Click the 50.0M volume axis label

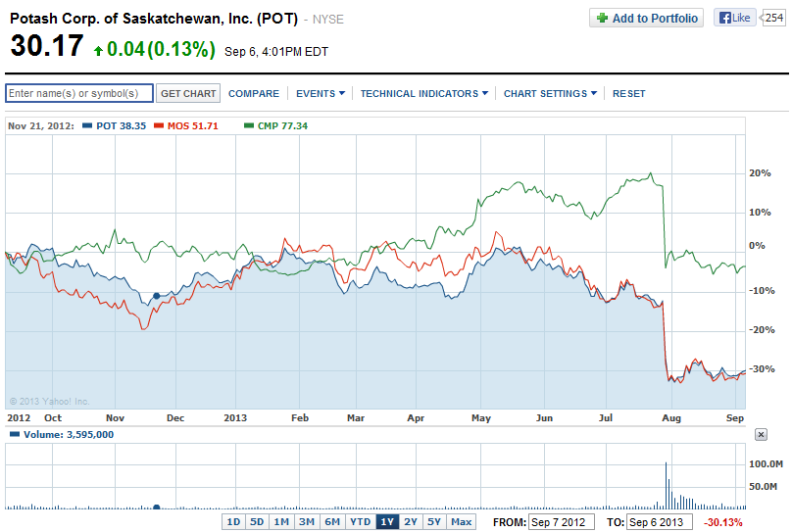coord(763,487)
